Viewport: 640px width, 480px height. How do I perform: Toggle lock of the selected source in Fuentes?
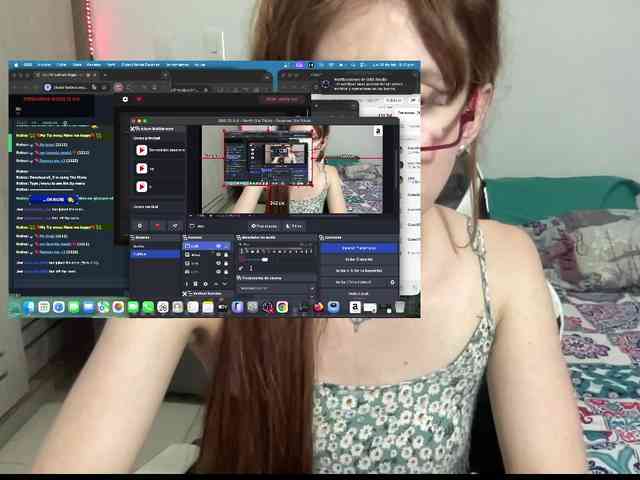[226, 246]
